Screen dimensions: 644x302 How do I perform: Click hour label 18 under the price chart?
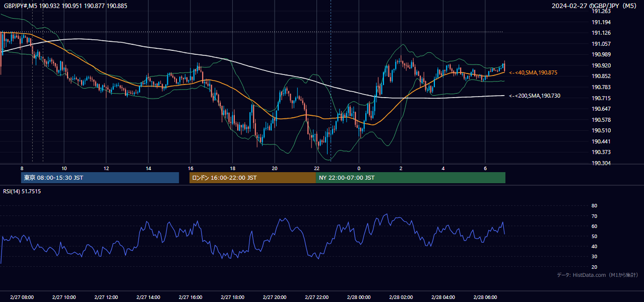pyautogui.click(x=232, y=168)
